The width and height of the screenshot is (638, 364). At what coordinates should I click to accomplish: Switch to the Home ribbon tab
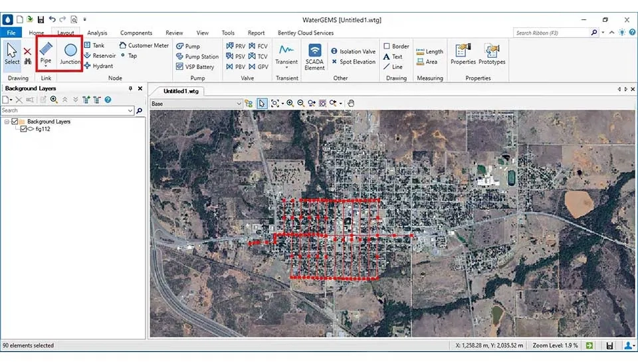tap(36, 33)
